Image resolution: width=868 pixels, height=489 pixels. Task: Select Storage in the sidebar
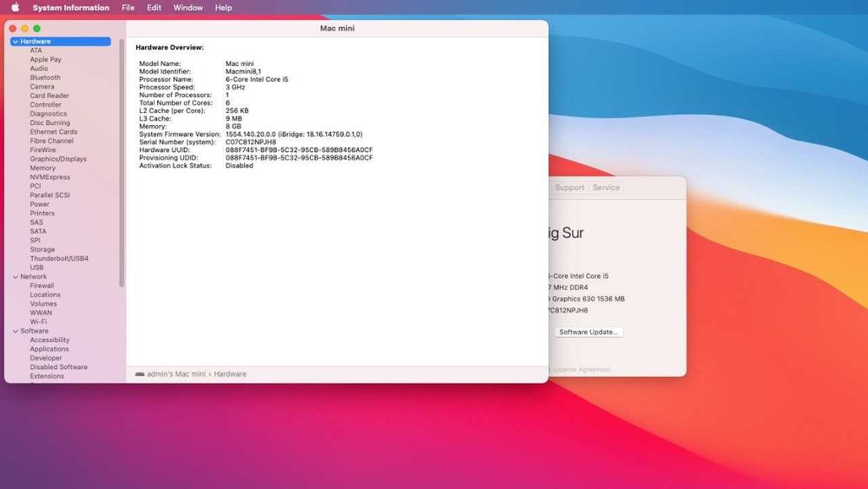(42, 250)
